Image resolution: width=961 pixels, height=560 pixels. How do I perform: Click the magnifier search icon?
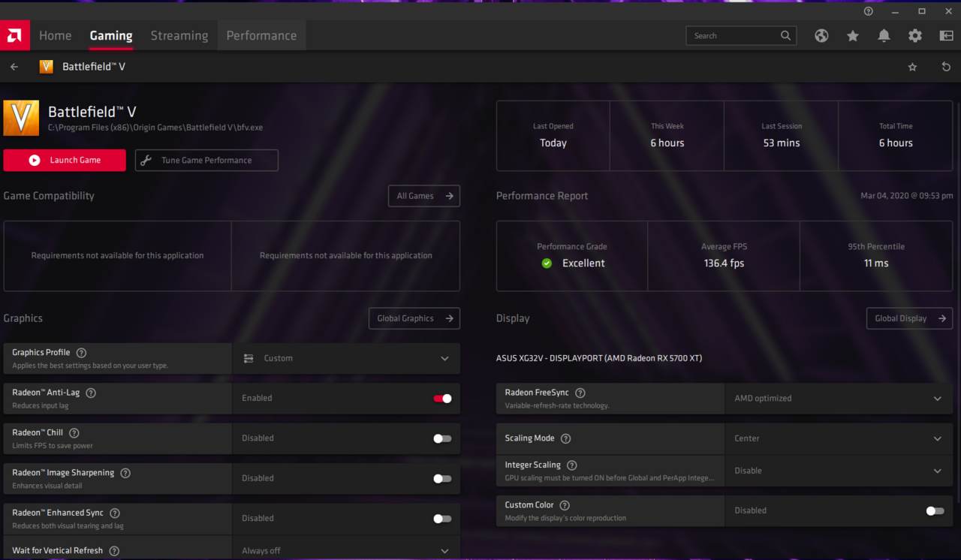785,35
